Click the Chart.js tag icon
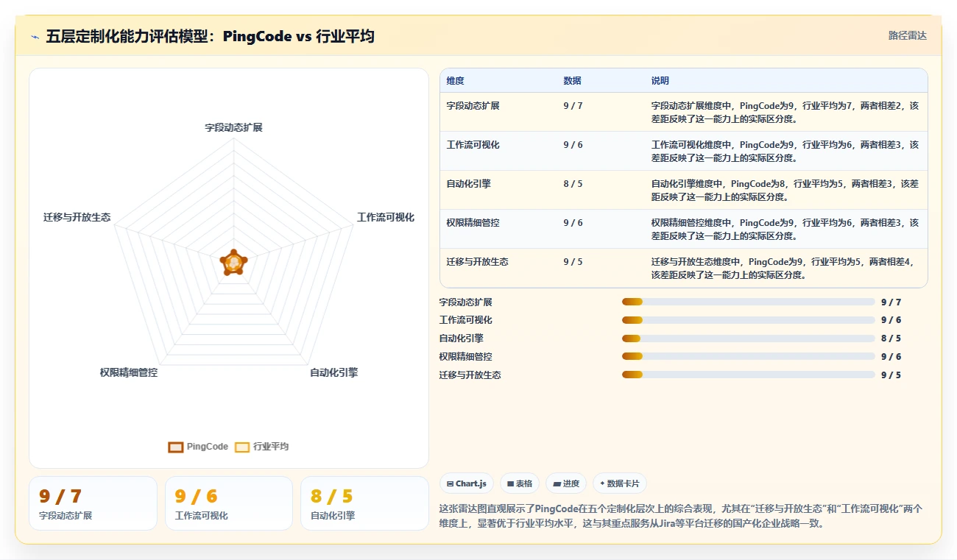This screenshot has height=560, width=957. (451, 484)
